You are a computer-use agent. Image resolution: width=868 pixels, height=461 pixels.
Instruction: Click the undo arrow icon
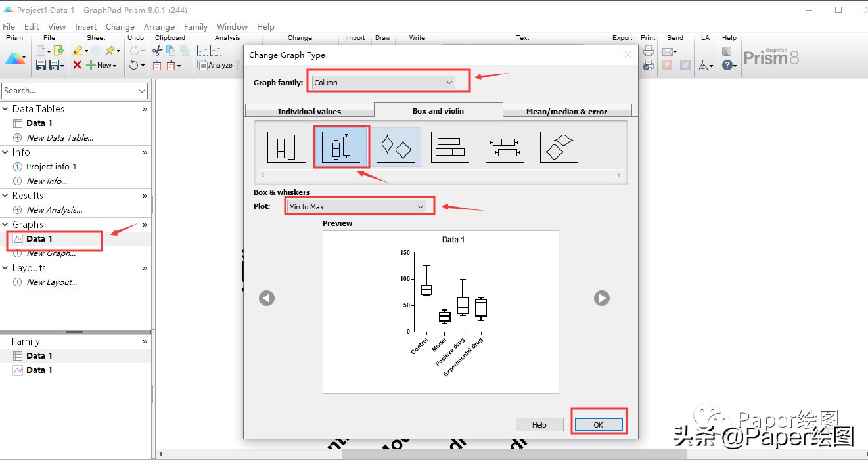pyautogui.click(x=133, y=65)
